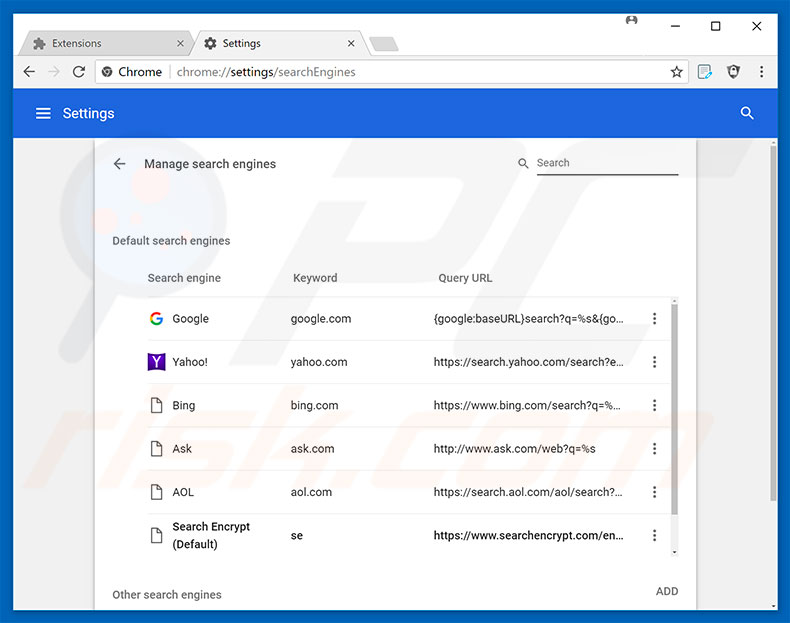Click the browser forward arrow
This screenshot has width=790, height=623.
53,72
